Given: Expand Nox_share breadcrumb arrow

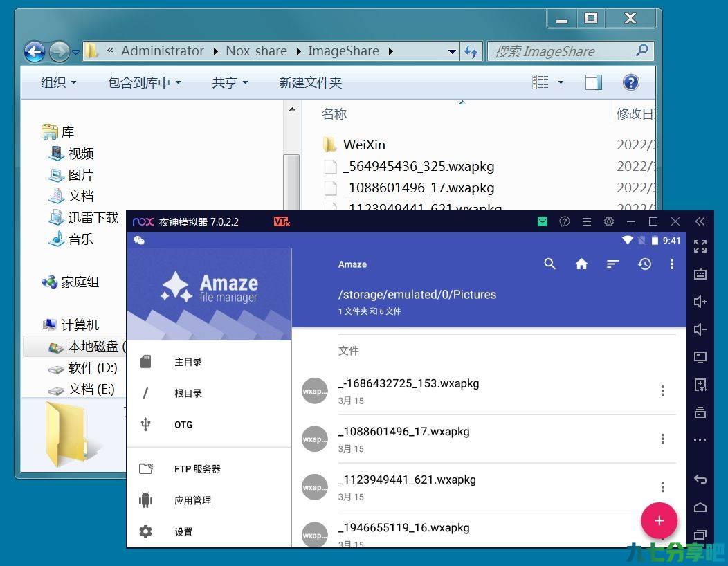Looking at the screenshot, I should point(298,51).
